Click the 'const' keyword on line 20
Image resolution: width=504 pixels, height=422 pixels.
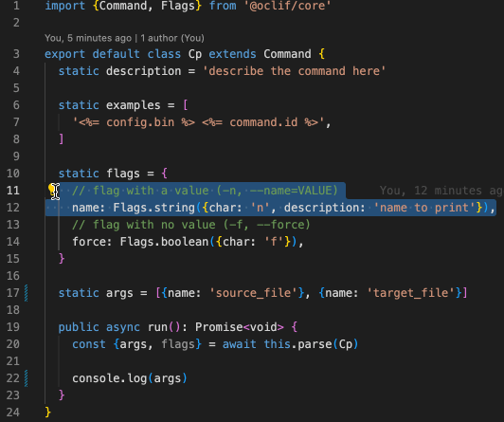tap(89, 344)
